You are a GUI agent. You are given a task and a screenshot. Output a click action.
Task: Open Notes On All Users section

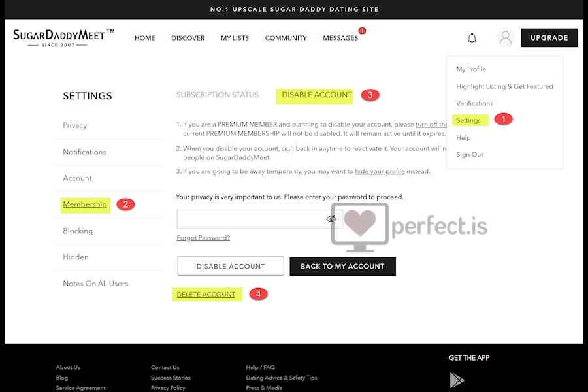click(x=95, y=283)
